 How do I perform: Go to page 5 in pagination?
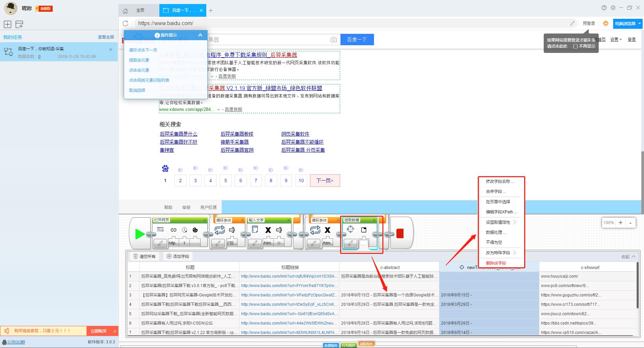click(226, 181)
